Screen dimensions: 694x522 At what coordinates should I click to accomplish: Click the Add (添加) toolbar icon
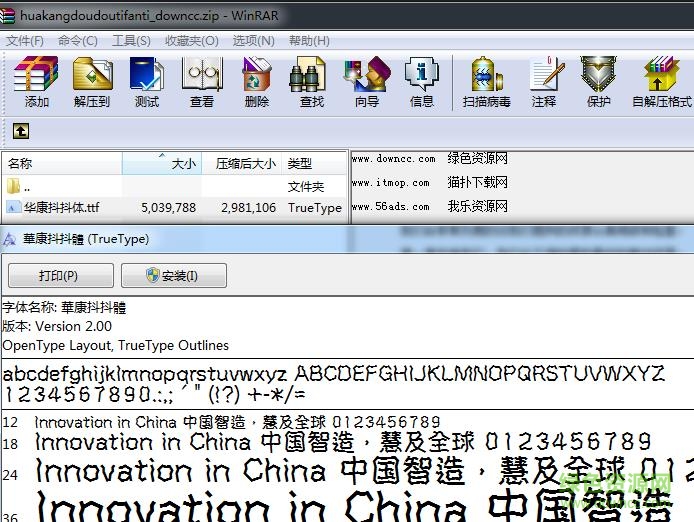point(36,74)
